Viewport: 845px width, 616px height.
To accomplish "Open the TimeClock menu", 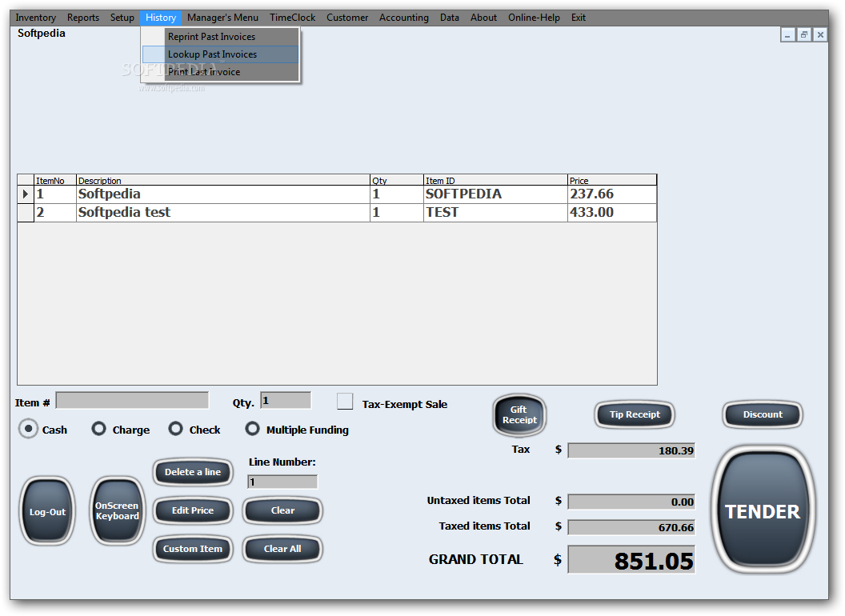I will click(293, 18).
